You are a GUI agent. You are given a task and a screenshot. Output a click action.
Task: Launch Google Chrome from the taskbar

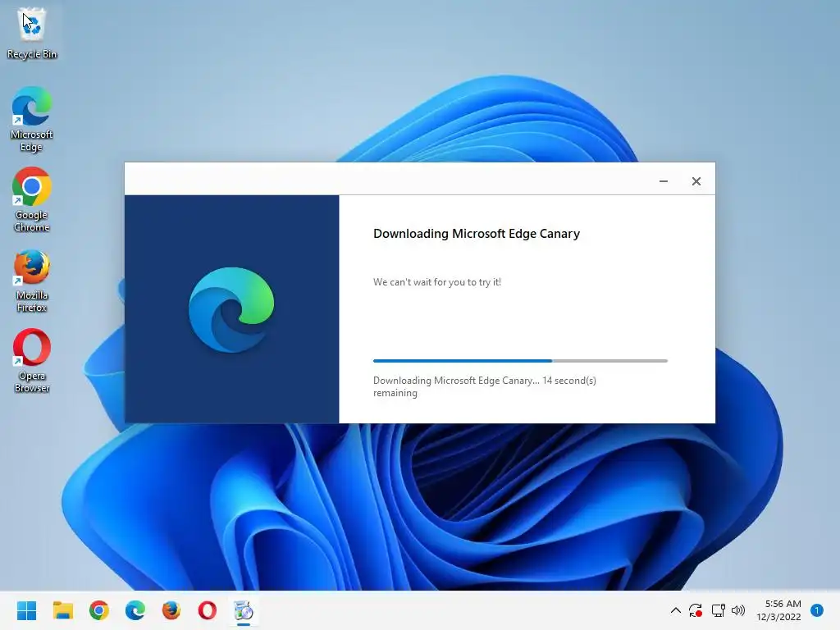pyautogui.click(x=99, y=610)
